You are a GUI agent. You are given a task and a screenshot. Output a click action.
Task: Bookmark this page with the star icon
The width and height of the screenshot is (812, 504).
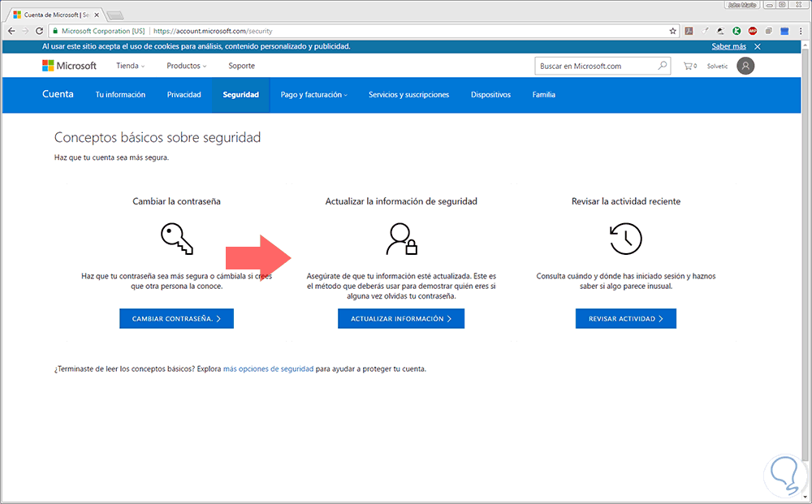pyautogui.click(x=672, y=31)
